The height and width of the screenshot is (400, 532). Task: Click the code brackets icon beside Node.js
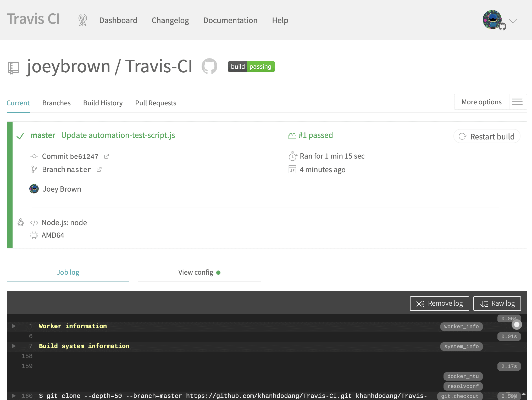coord(34,223)
